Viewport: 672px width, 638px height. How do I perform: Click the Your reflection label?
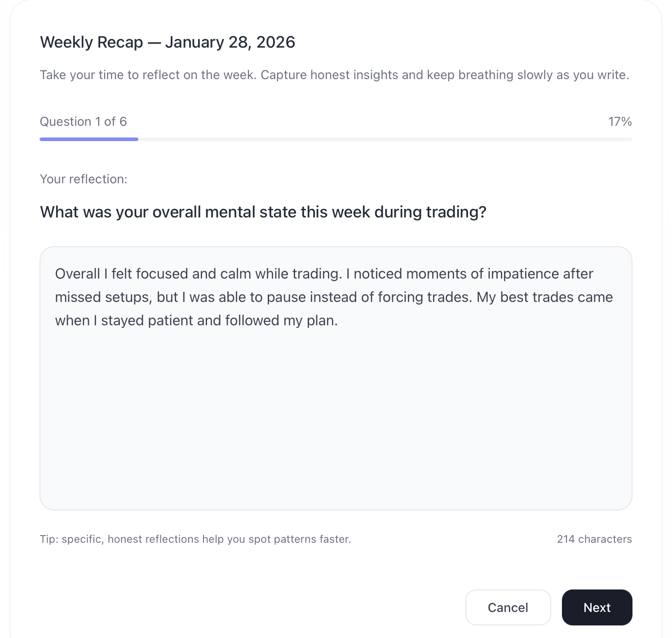coord(84,178)
